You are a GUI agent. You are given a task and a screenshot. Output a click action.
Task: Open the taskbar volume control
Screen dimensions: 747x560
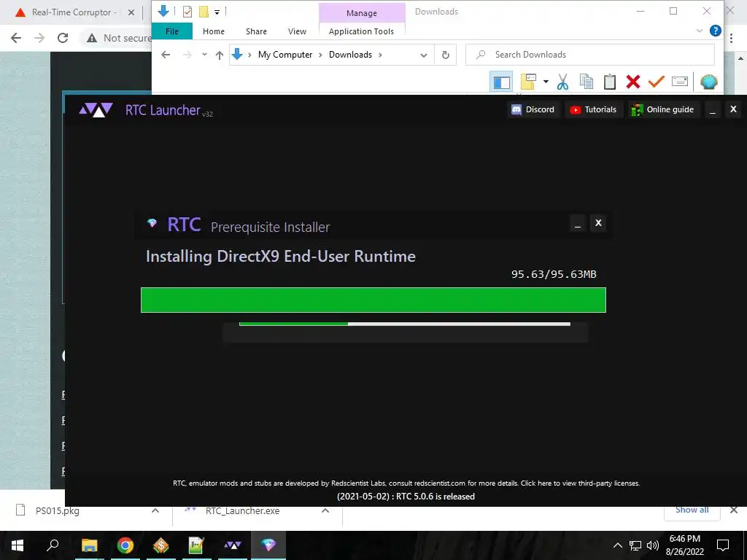[653, 545]
